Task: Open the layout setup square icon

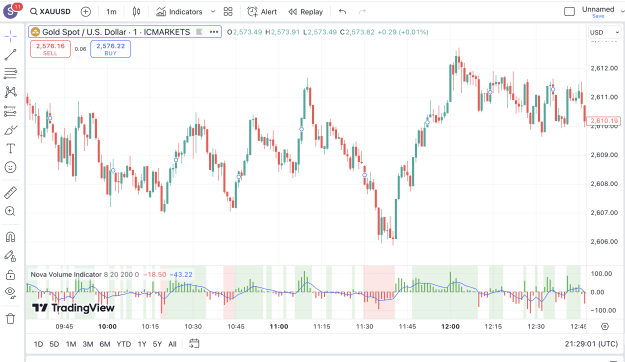Action: coord(570,12)
